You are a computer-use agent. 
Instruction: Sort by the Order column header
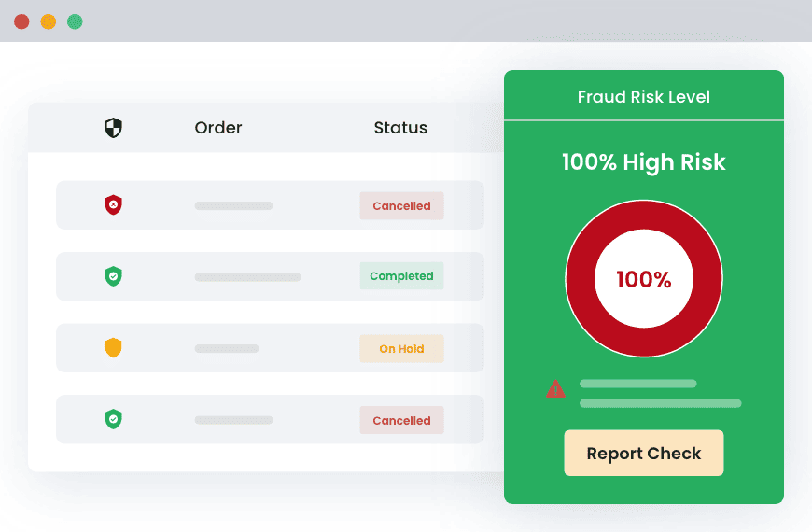click(x=218, y=128)
